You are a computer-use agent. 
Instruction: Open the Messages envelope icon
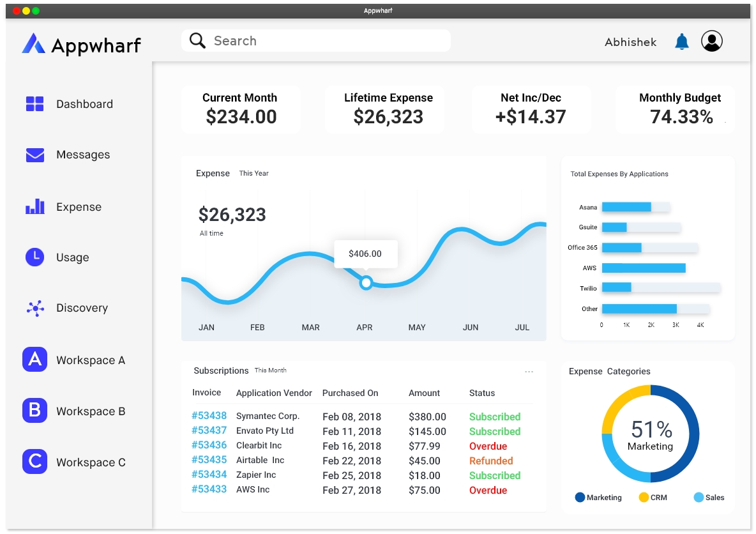coord(34,155)
